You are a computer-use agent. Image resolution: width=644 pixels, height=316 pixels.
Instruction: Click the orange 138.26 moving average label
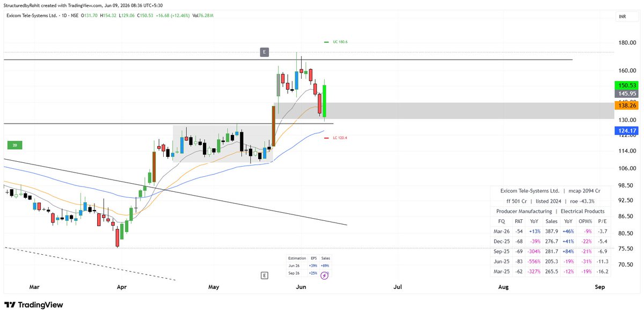click(627, 106)
